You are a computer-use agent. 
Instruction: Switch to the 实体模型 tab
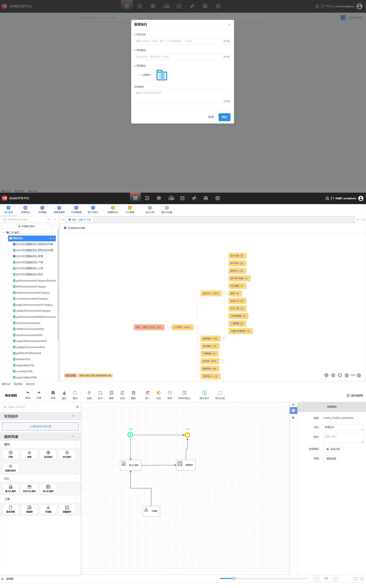(x=42, y=209)
